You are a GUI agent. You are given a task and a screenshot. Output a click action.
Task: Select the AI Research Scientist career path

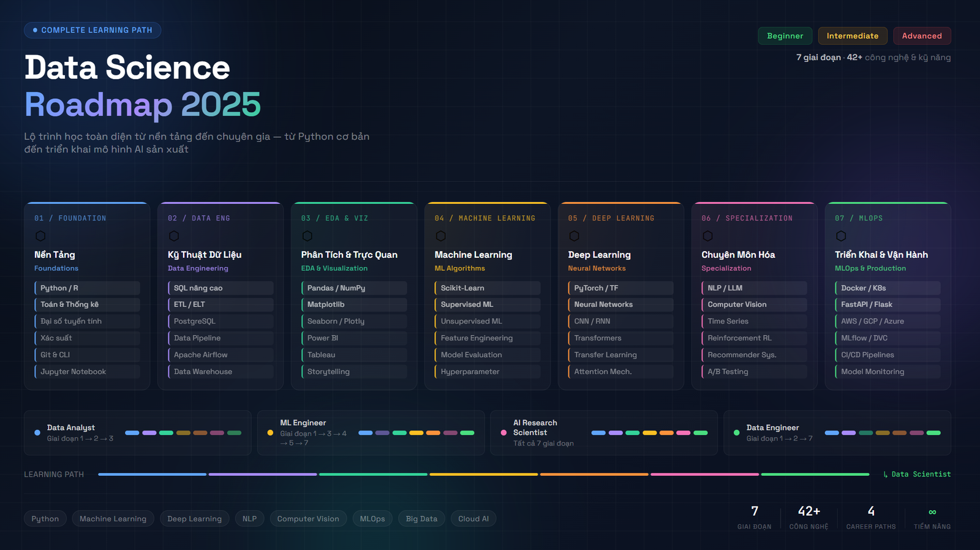[603, 433]
